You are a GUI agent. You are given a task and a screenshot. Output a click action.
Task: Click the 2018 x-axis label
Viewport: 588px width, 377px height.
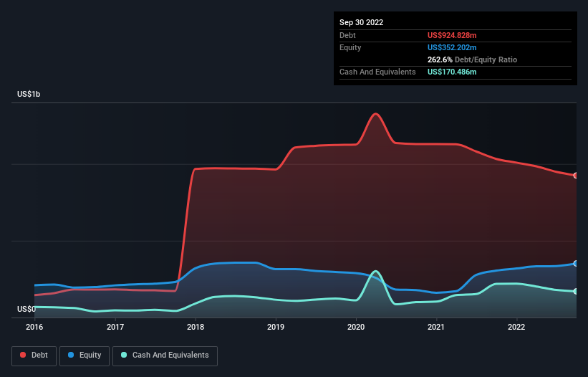point(196,327)
